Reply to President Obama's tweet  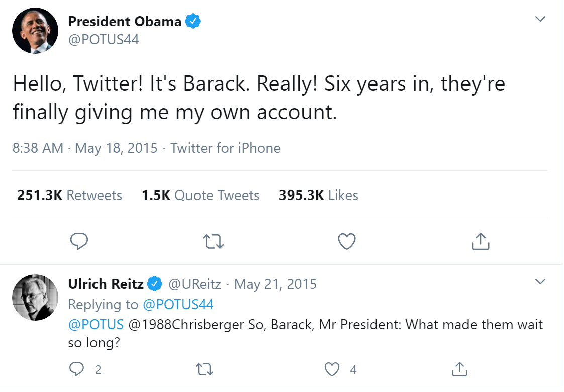tap(79, 242)
